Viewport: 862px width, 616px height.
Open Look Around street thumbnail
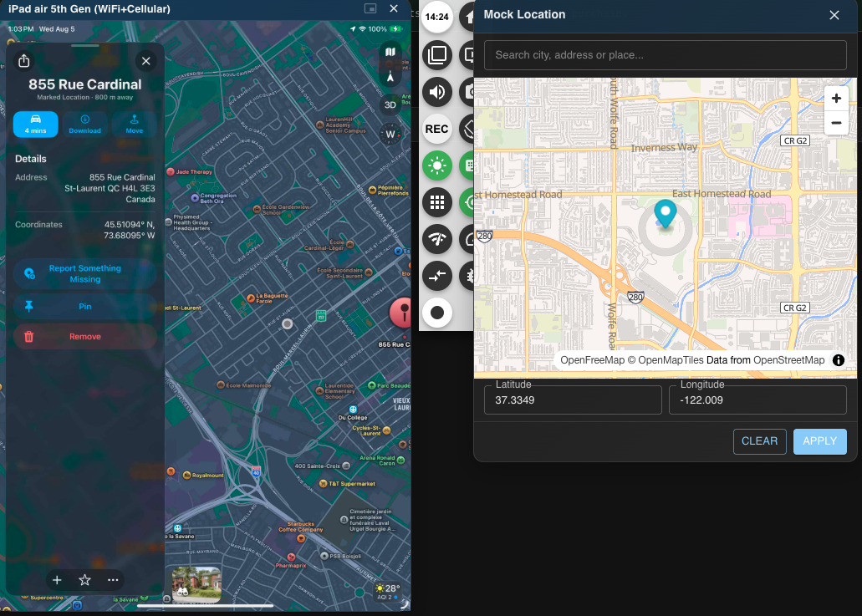(x=196, y=584)
